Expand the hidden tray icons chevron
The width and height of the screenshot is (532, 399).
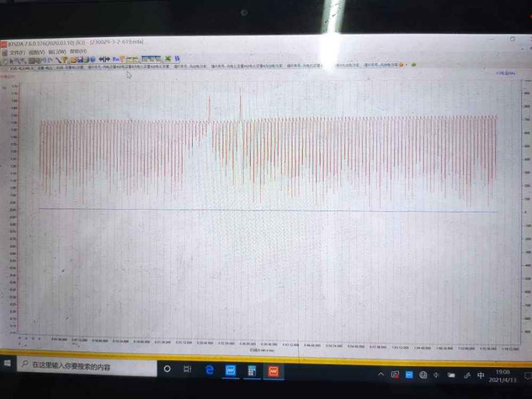click(x=381, y=374)
